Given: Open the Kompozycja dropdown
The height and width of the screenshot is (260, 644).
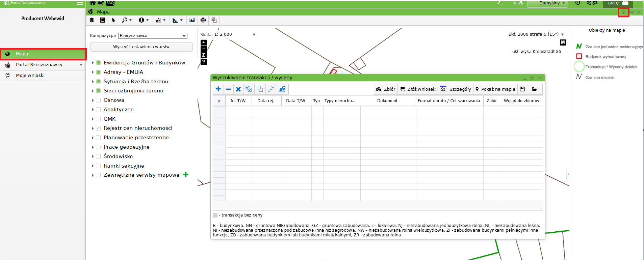Looking at the screenshot, I should pos(153,36).
